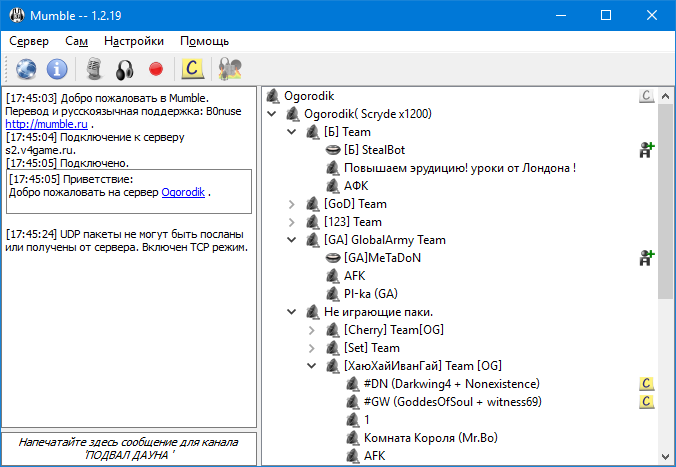676x467 pixels.
Task: View comment icon on #GW channel
Action: point(647,402)
